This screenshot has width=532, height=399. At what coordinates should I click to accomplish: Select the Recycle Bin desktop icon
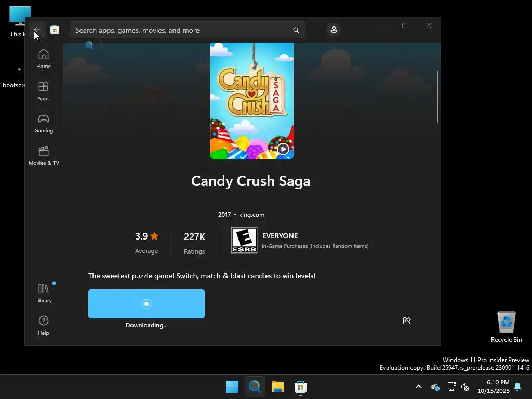click(506, 327)
